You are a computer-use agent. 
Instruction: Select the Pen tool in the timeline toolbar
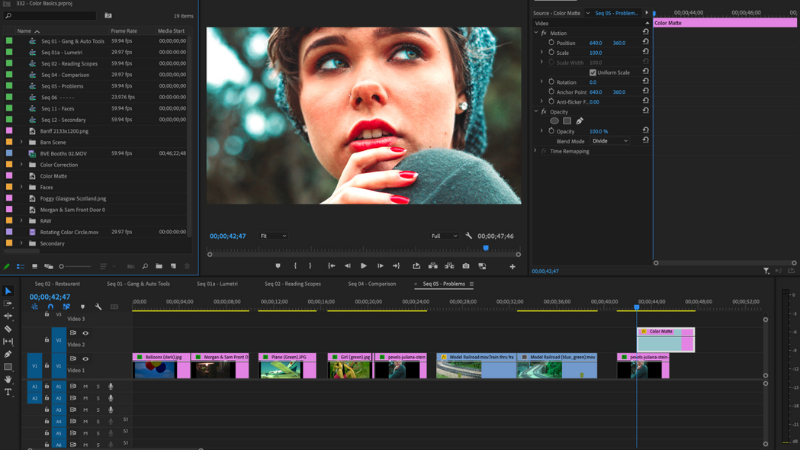[8, 354]
